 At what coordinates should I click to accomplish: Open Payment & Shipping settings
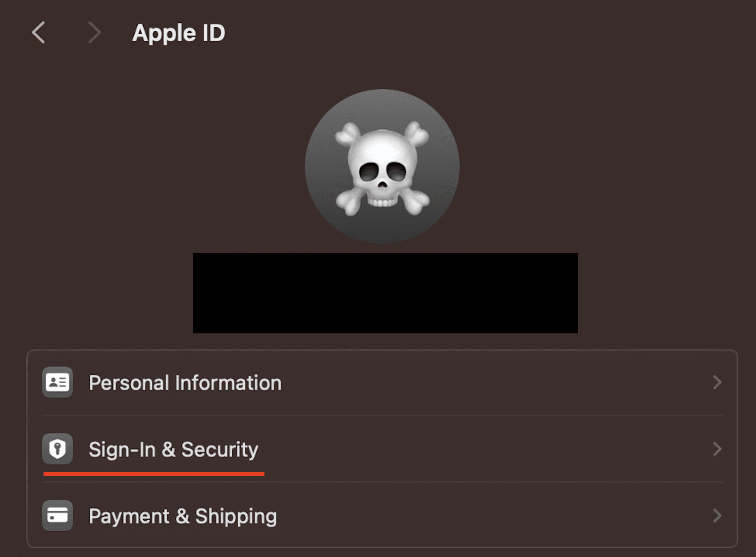coord(182,515)
